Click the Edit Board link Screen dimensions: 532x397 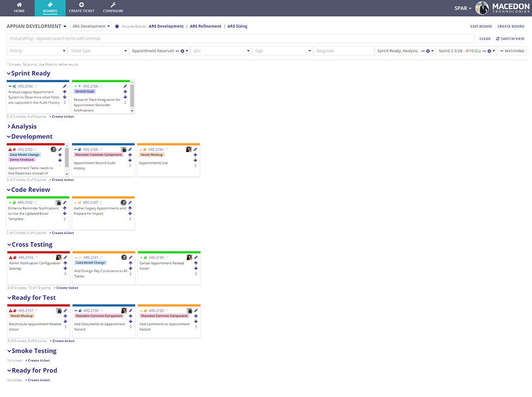click(x=481, y=26)
